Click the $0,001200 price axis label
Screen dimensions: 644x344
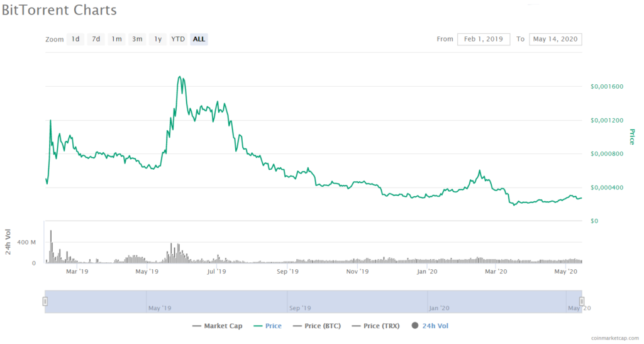607,120
